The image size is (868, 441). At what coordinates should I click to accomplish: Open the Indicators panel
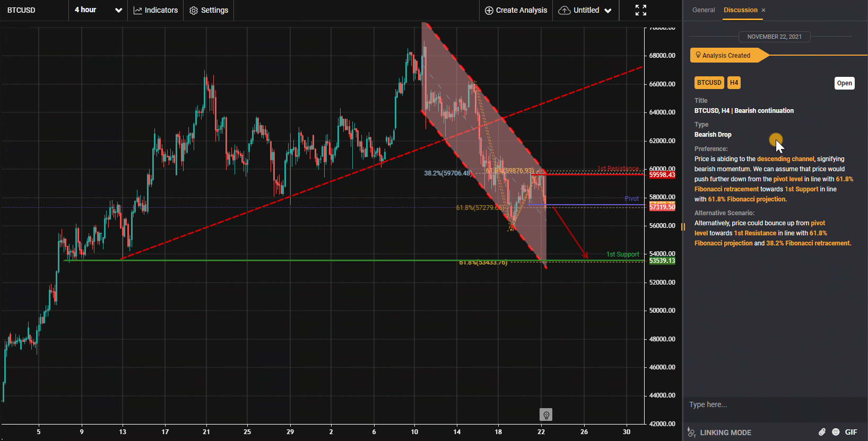(x=155, y=10)
